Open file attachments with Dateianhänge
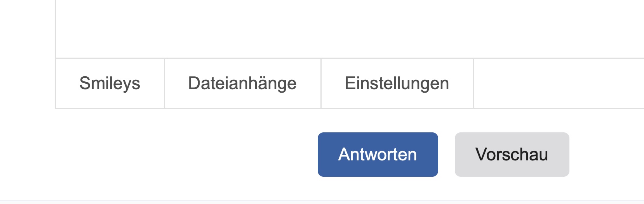 242,83
